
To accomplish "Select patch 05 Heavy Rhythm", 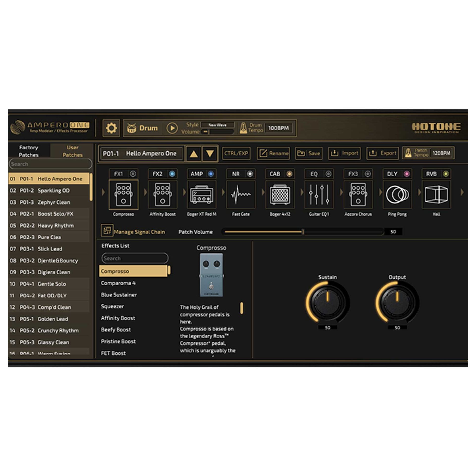I will point(49,226).
